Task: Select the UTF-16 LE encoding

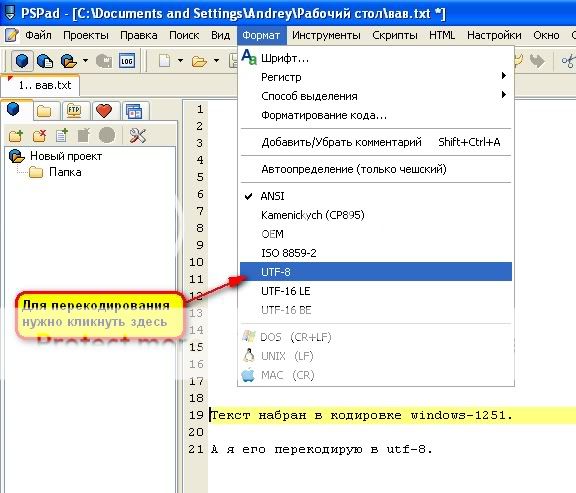Action: [375, 291]
